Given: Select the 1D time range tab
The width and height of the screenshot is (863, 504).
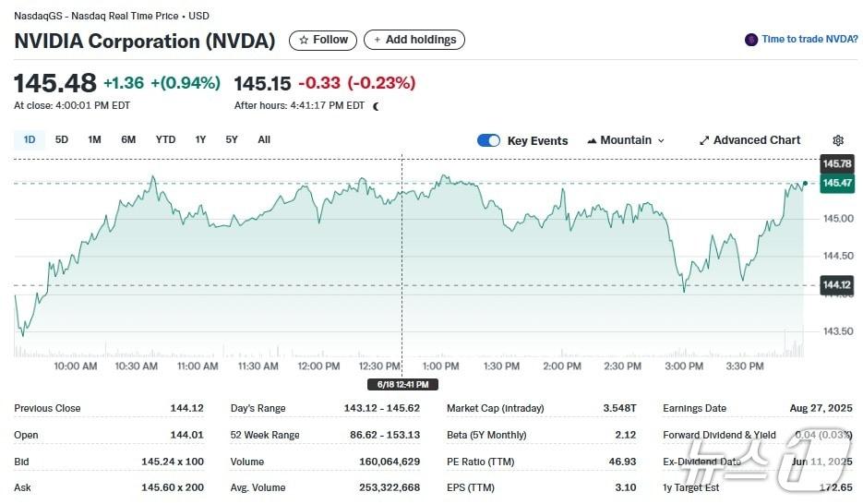Looking at the screenshot, I should 30,139.
